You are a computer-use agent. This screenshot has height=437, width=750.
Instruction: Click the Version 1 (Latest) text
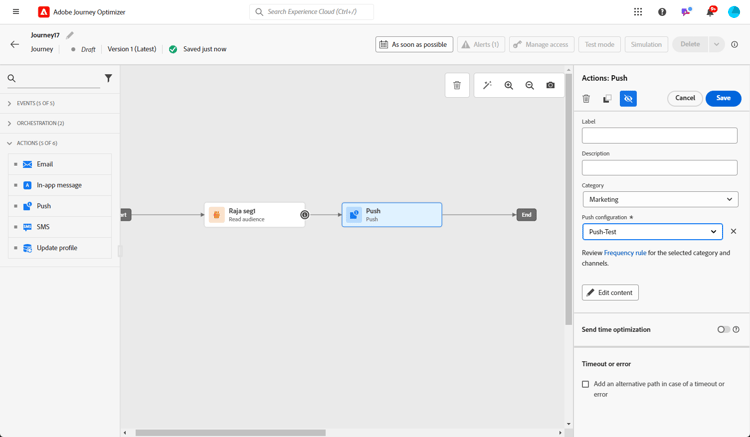[132, 49]
